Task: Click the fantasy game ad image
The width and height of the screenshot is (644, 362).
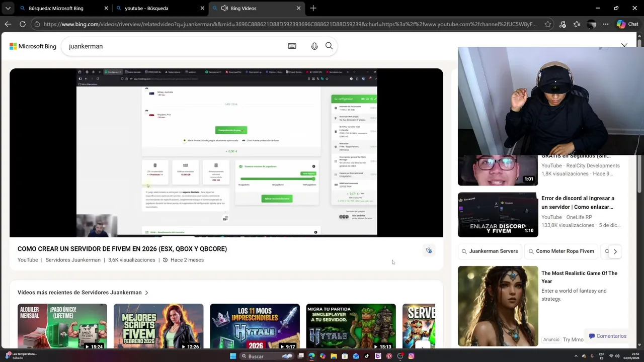Action: pyautogui.click(x=498, y=306)
